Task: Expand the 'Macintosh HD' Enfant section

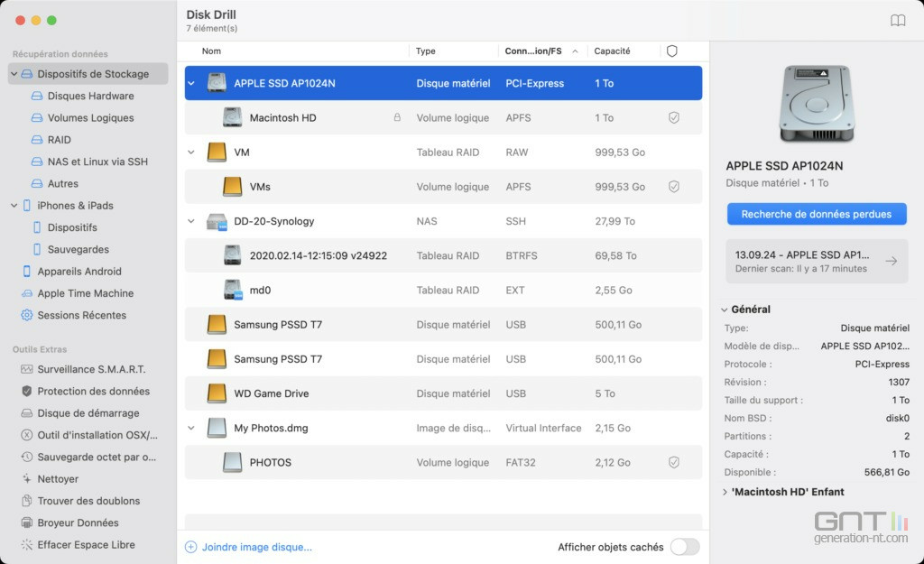Action: 725,492
